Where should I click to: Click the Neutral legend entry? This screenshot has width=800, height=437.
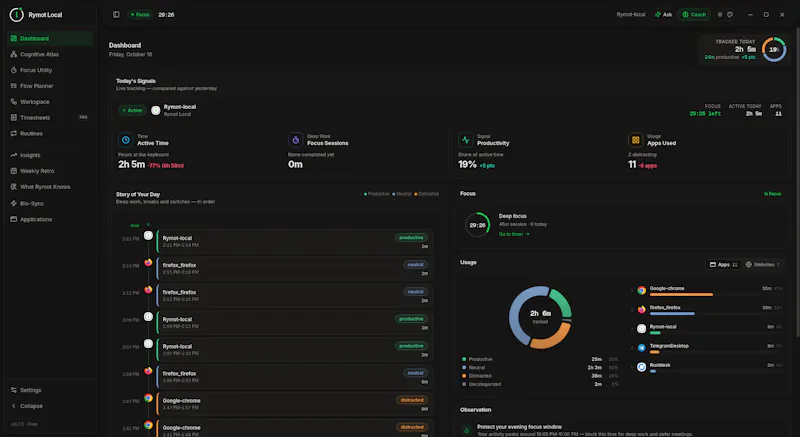(x=540, y=367)
